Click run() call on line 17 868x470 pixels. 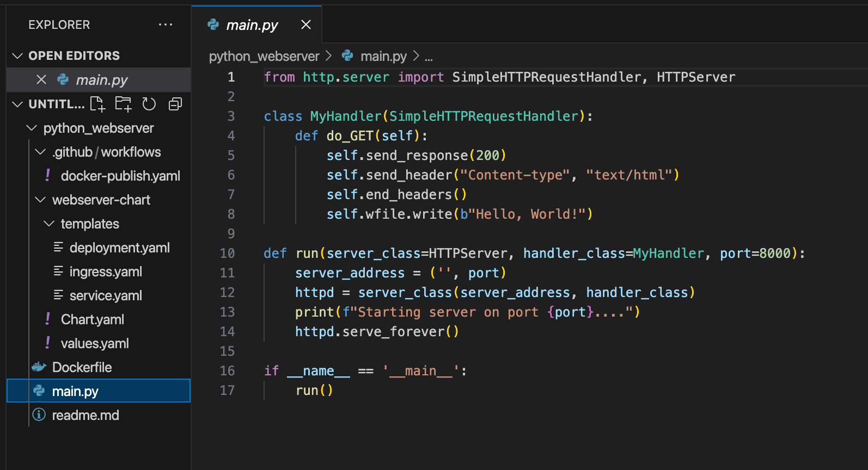[x=314, y=390]
